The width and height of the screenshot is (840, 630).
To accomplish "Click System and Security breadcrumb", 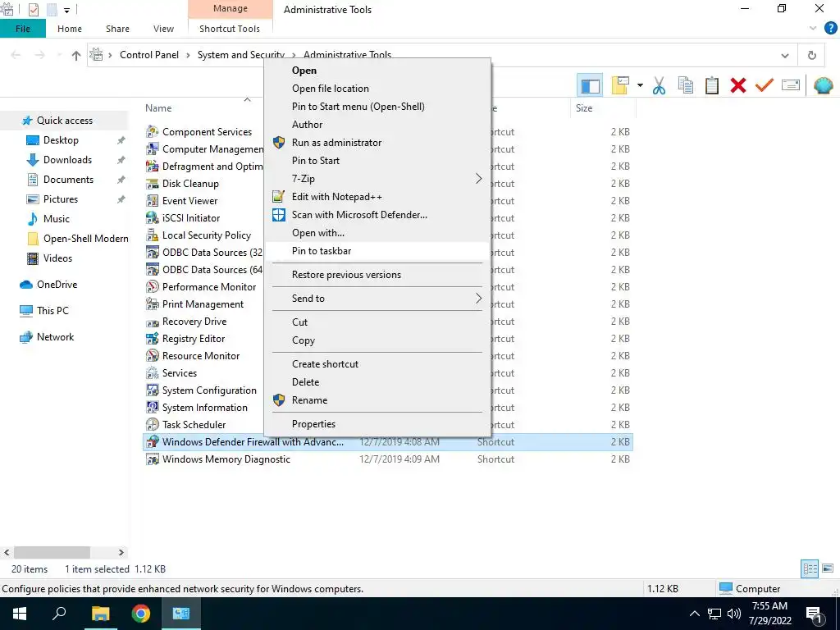I will (241, 55).
